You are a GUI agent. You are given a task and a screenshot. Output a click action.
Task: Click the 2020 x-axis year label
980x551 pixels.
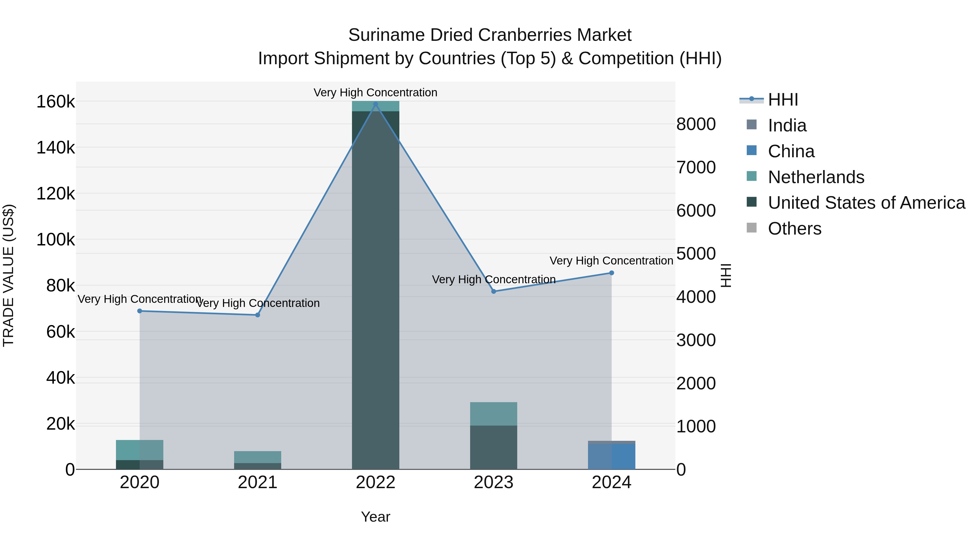click(140, 482)
